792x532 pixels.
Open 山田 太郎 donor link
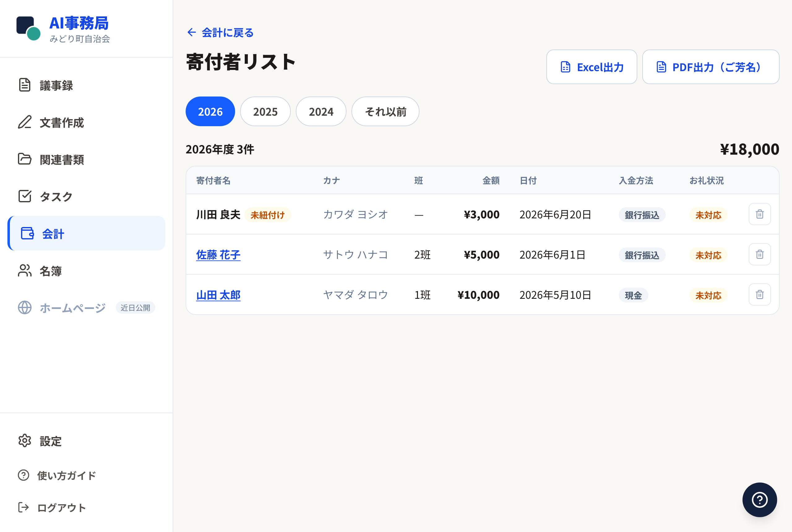coord(218,295)
